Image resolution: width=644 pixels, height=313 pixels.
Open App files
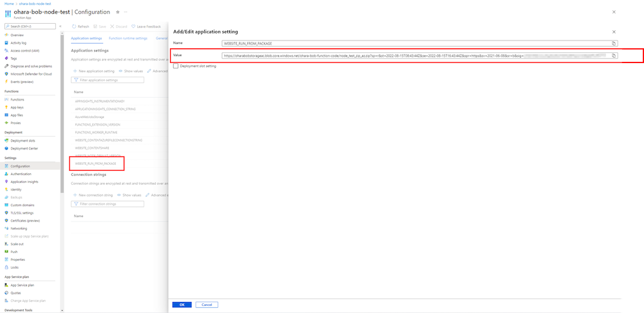click(17, 115)
